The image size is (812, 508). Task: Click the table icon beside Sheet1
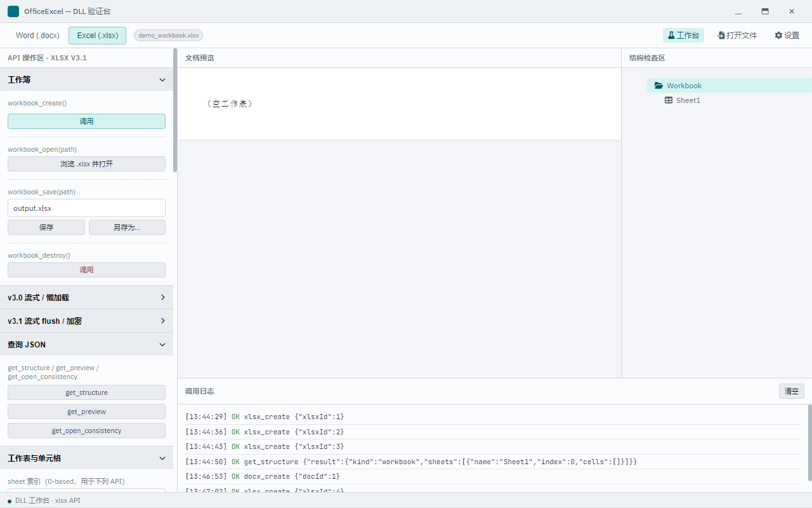pos(669,100)
